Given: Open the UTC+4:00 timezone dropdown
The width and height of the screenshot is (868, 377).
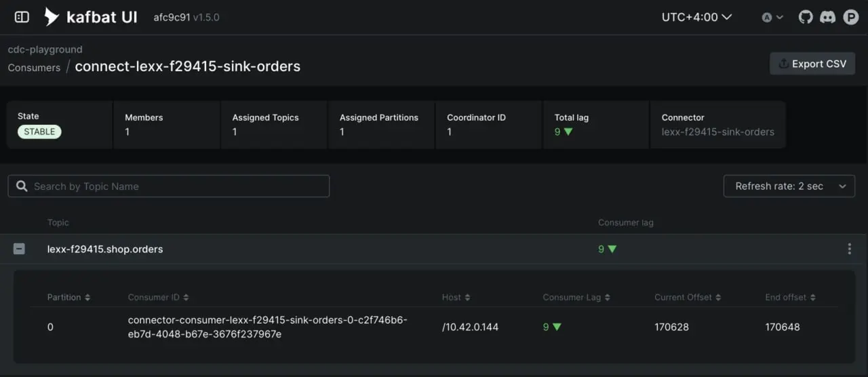Looking at the screenshot, I should pos(696,17).
